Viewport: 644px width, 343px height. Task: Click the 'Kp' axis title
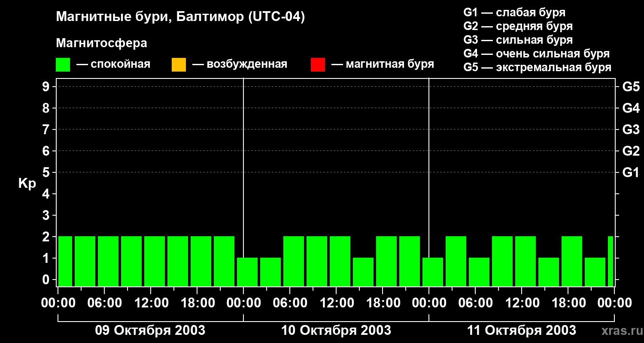click(27, 184)
